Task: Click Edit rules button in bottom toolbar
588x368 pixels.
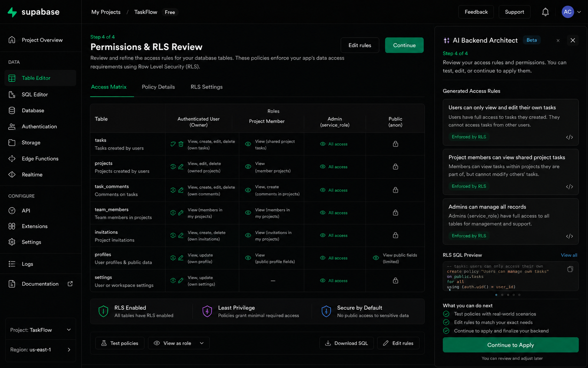Action: point(398,343)
